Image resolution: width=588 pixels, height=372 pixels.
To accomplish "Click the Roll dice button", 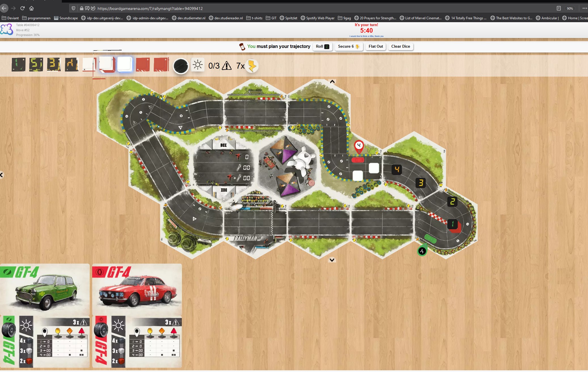I will tap(322, 47).
